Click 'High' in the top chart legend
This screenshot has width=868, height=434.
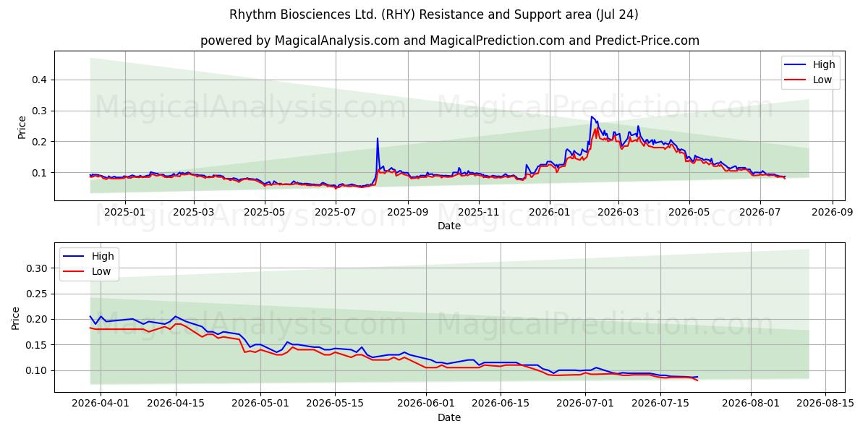[x=825, y=64]
